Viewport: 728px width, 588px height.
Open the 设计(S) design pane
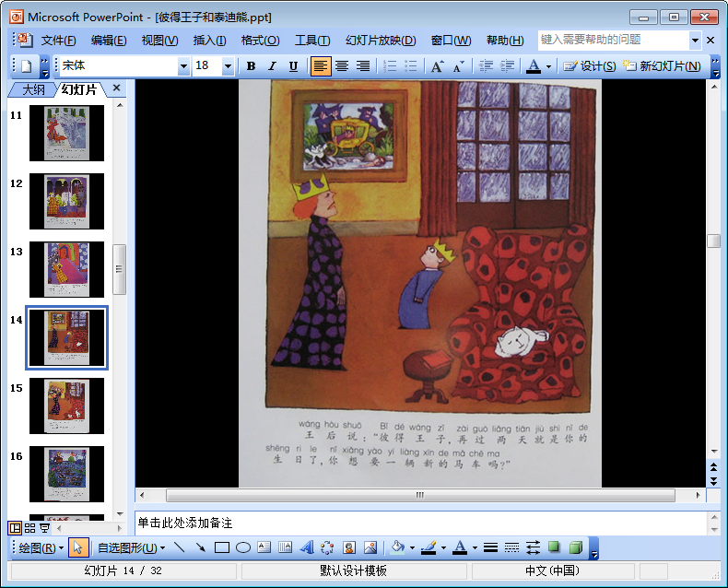click(590, 66)
